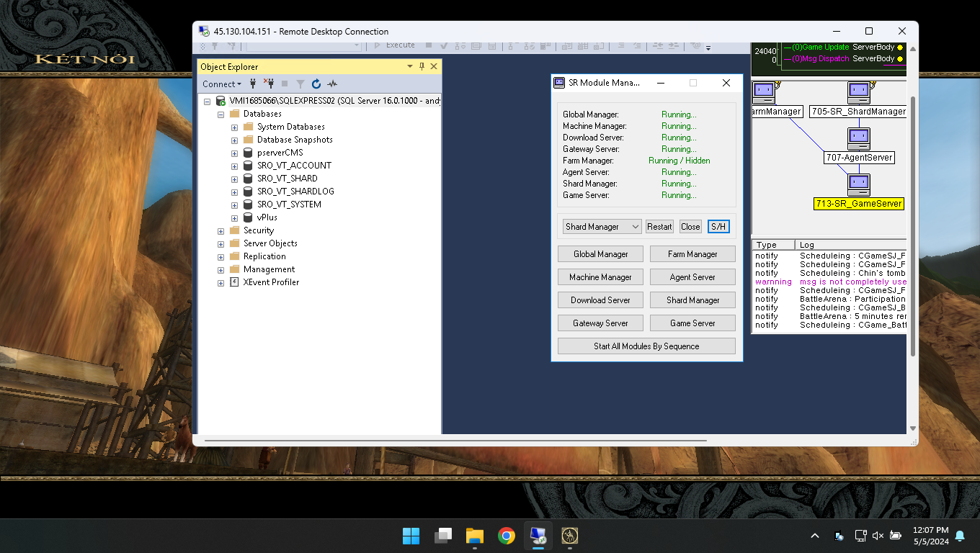Click the server icon beside VMI1685066\SQLEXPRESS02

220,101
